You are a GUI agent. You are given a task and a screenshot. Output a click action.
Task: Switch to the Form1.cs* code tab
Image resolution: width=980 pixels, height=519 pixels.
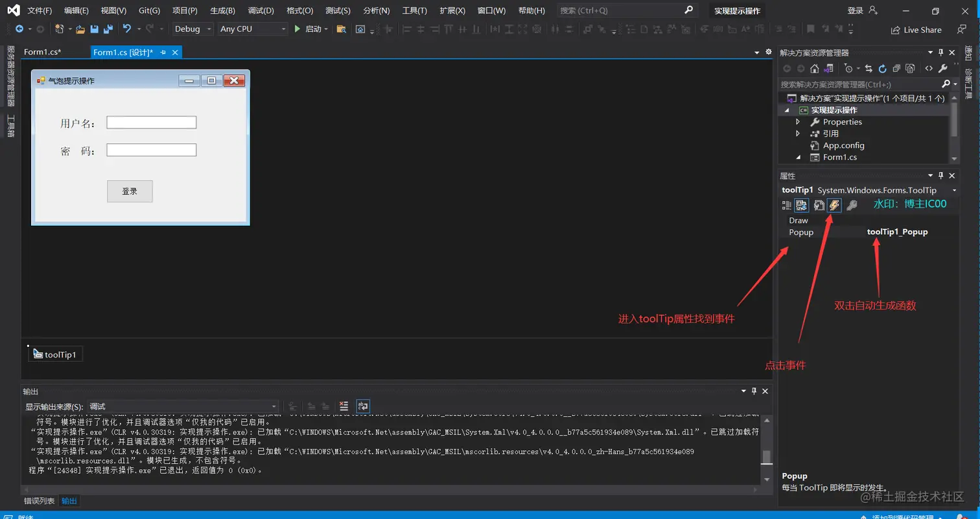click(x=42, y=52)
